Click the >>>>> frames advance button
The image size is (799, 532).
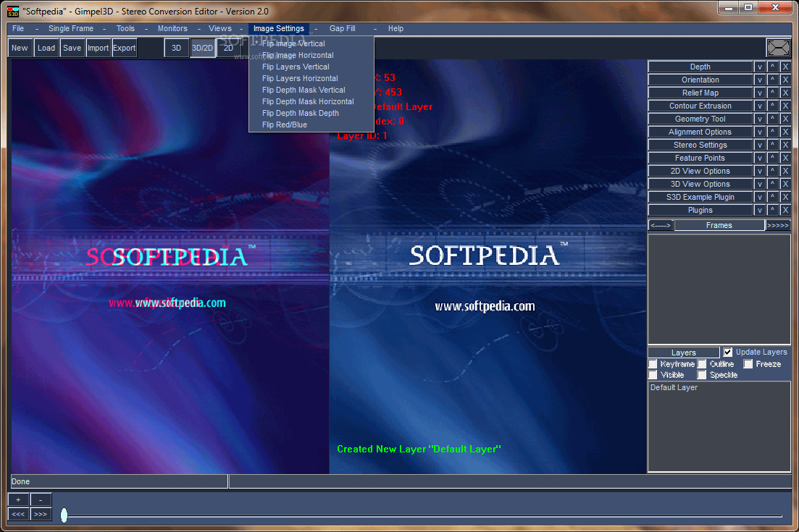pos(778,226)
